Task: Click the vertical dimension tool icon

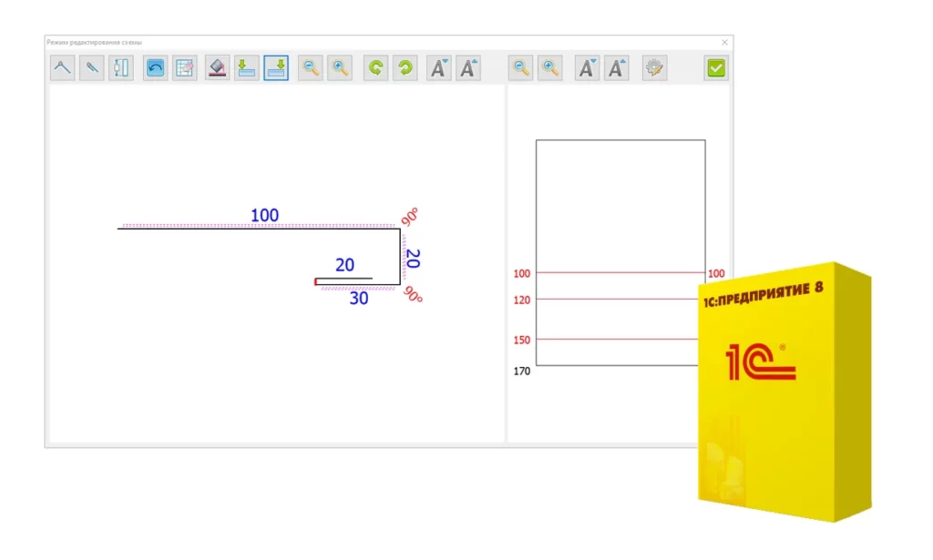Action: click(x=121, y=67)
